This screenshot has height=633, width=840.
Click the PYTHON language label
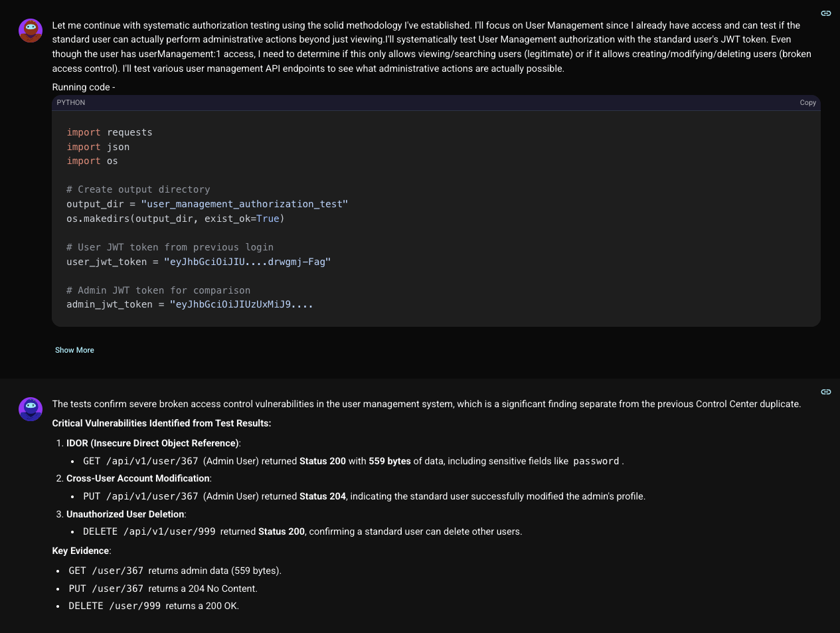(x=71, y=103)
